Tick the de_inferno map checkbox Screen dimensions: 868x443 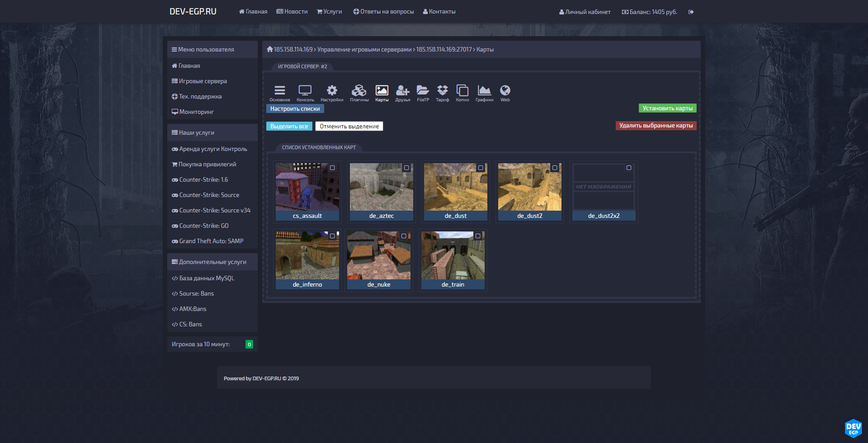point(332,236)
